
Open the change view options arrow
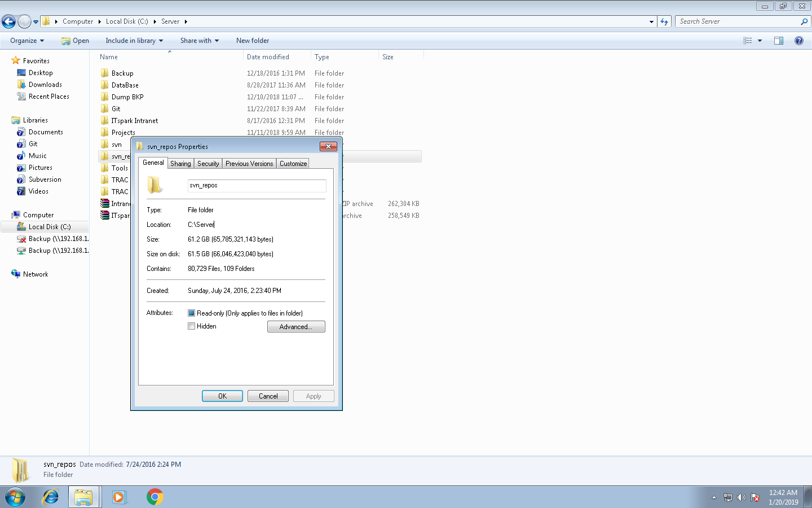pyautogui.click(x=760, y=41)
